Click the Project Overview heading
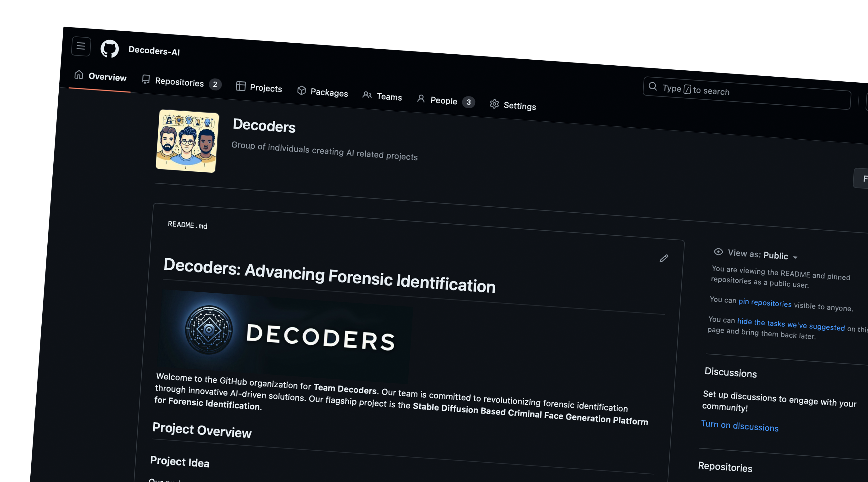This screenshot has height=482, width=868. [202, 430]
